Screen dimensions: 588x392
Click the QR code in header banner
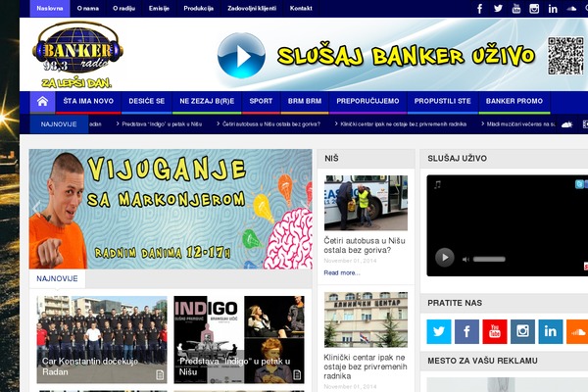pyautogui.click(x=565, y=56)
